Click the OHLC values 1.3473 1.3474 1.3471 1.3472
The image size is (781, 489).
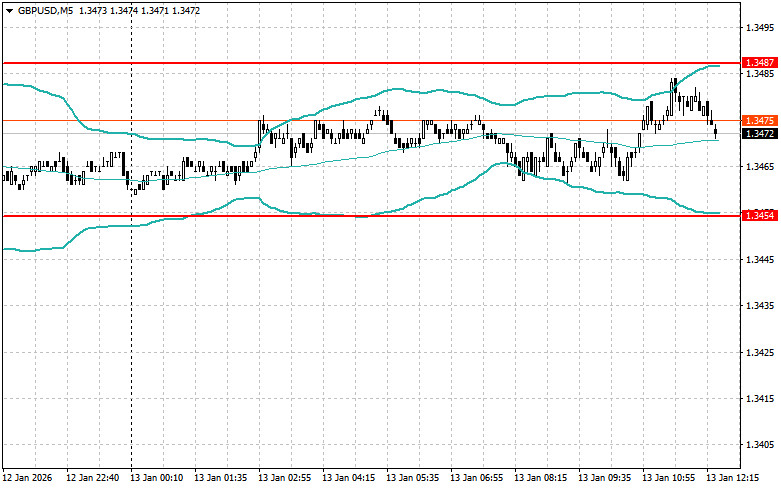coord(139,10)
